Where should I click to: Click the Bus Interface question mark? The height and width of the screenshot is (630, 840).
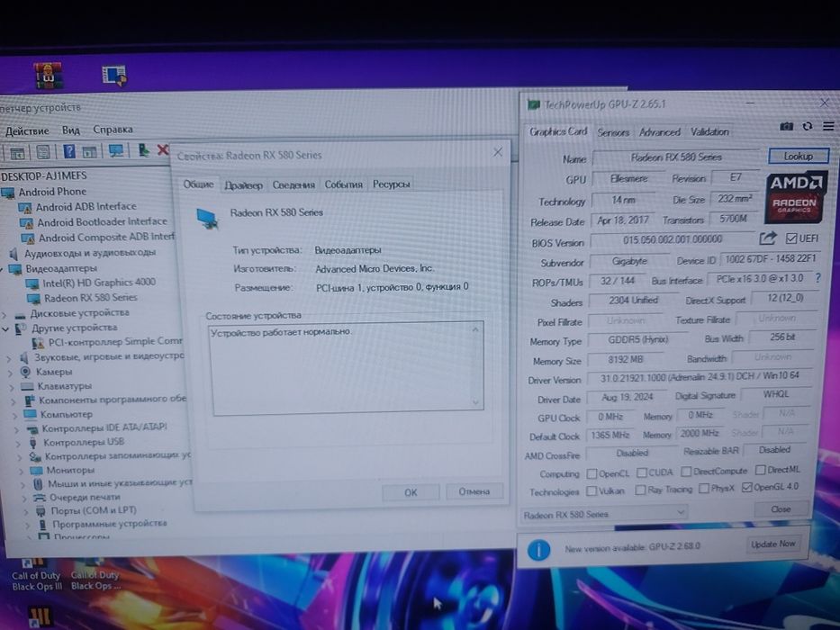pos(817,278)
